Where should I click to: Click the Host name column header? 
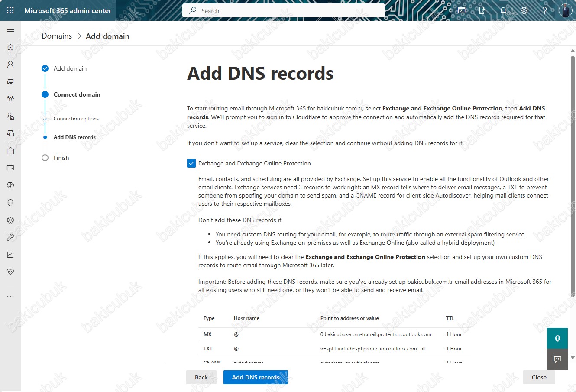point(246,318)
